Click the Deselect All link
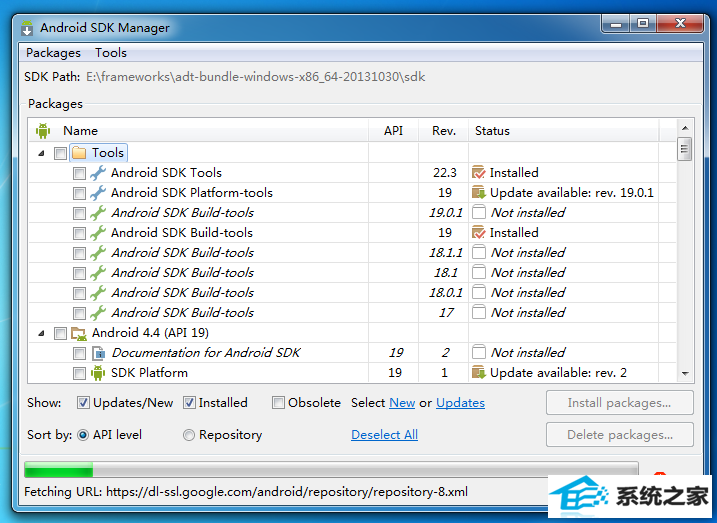This screenshot has width=717, height=523. point(384,435)
